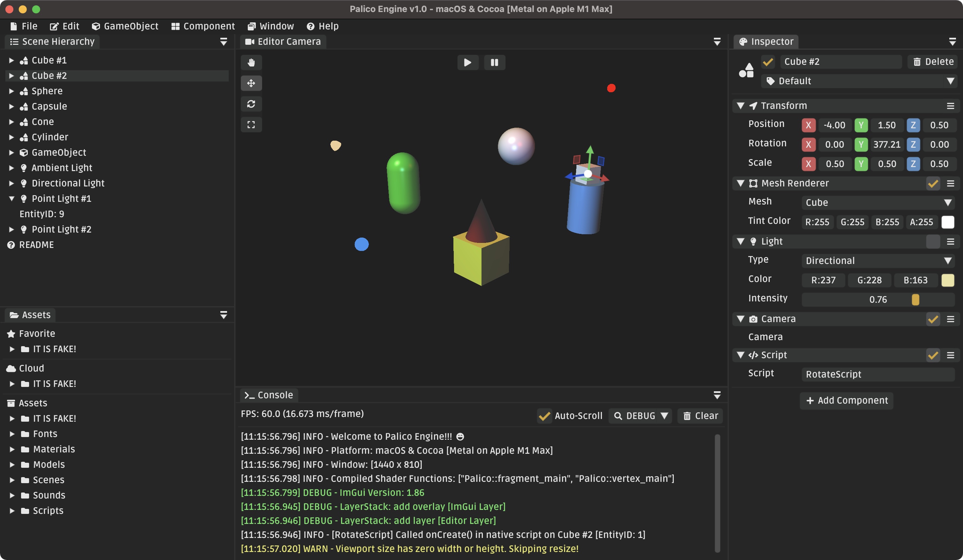
Task: Toggle Camera component enabled checkbox
Action: pyautogui.click(x=933, y=319)
